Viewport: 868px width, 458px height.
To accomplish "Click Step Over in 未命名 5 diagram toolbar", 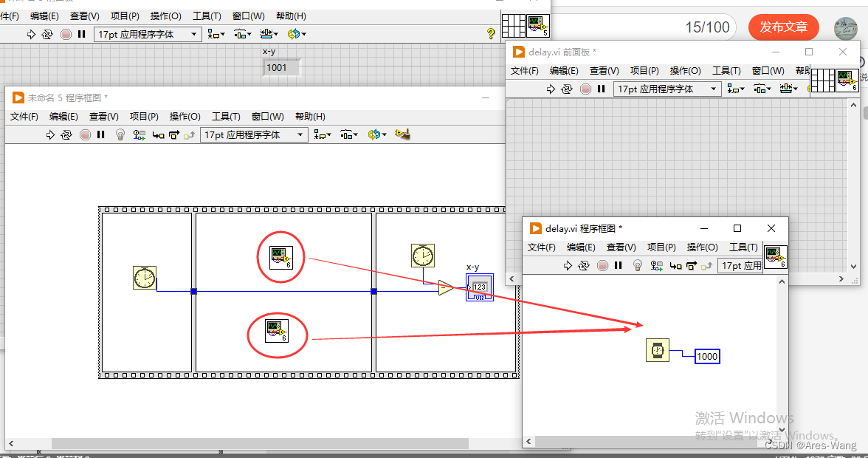I will [x=174, y=134].
